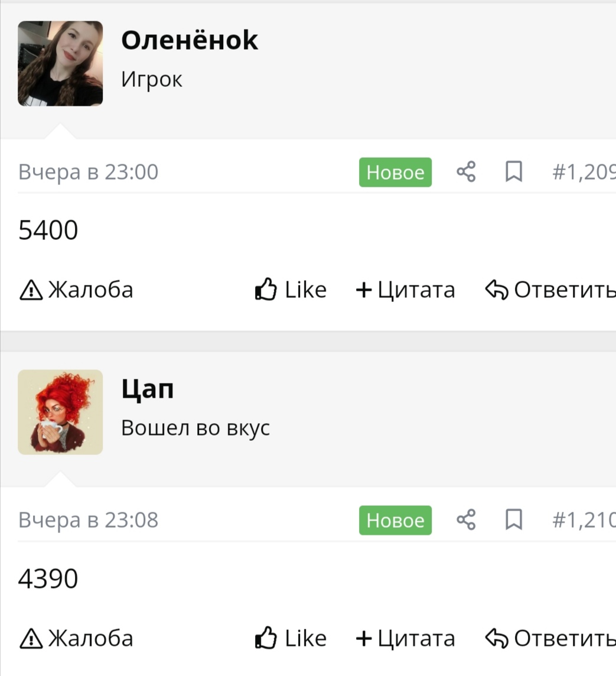Viewport: 616px width, 676px height.
Task: Report the 5400 post via Жалоба
Action: pyautogui.click(x=76, y=290)
